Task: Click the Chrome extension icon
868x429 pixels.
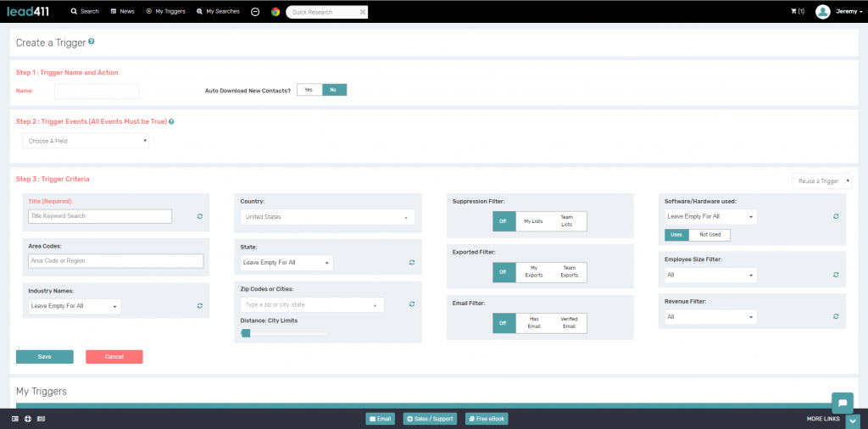Action: (275, 12)
